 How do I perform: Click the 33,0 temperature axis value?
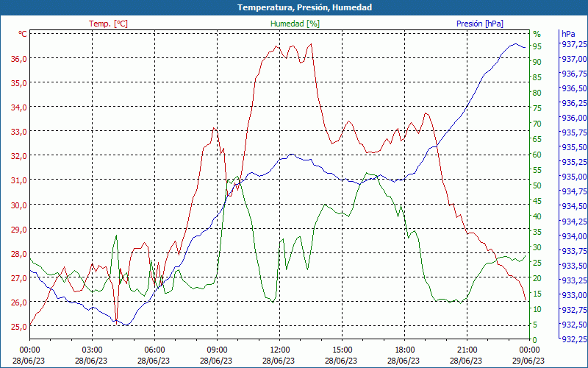(20, 132)
